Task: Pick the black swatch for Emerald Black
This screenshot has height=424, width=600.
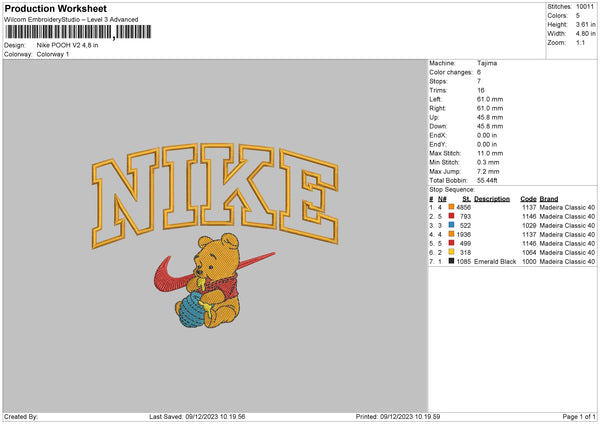Action: click(451, 261)
